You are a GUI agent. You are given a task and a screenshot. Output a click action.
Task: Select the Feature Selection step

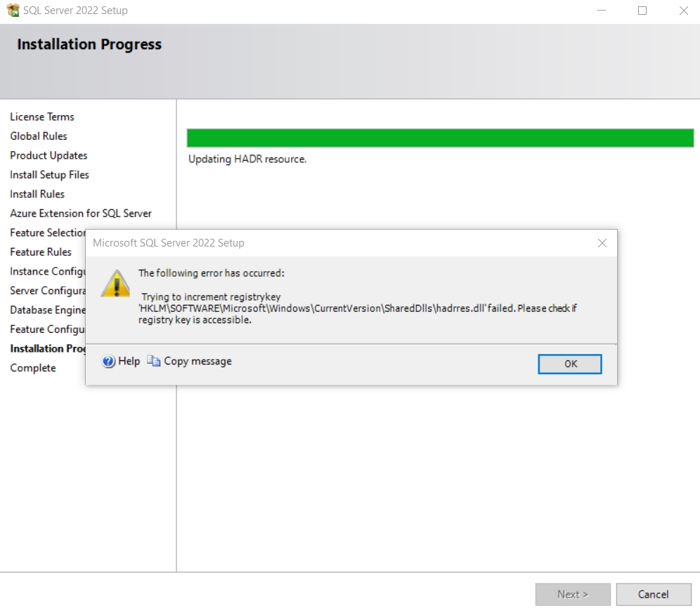tap(48, 232)
